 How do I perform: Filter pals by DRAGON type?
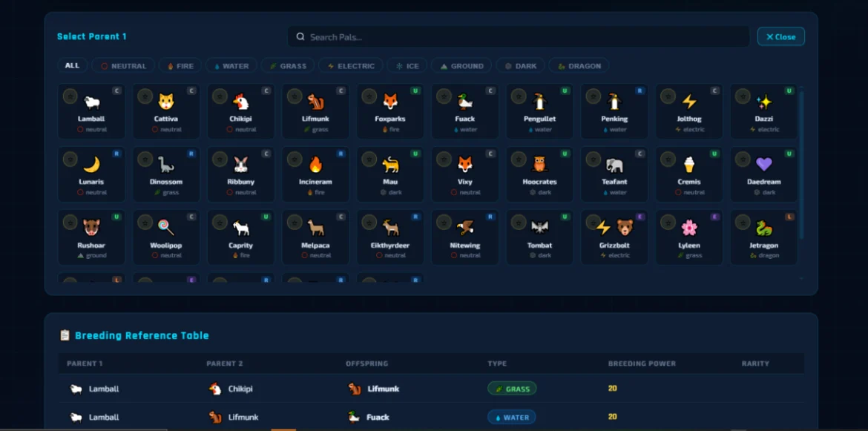579,66
